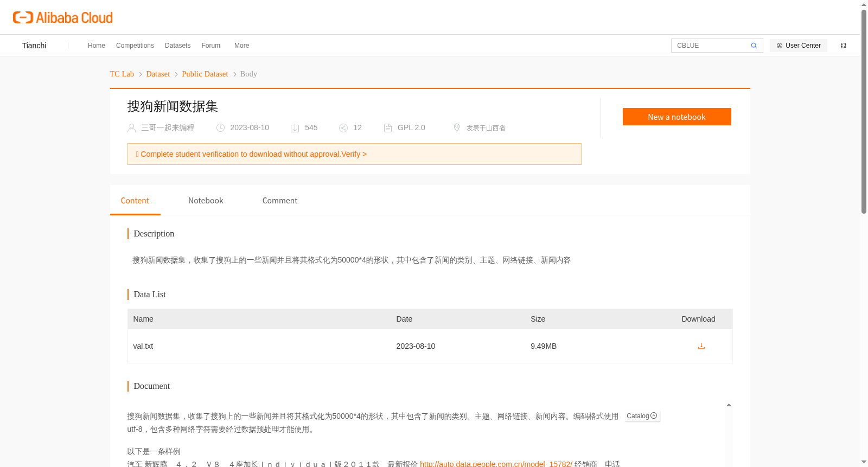This screenshot has width=868, height=467.
Task: Click the Size column header
Action: [x=538, y=319]
